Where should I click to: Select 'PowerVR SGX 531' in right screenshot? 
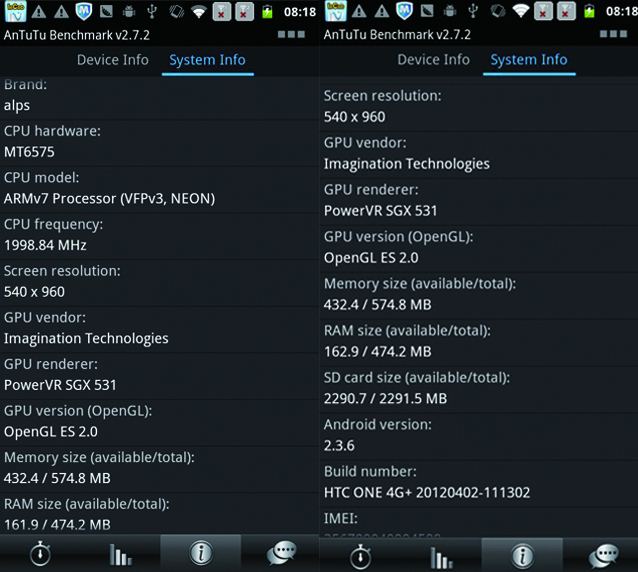click(x=380, y=211)
